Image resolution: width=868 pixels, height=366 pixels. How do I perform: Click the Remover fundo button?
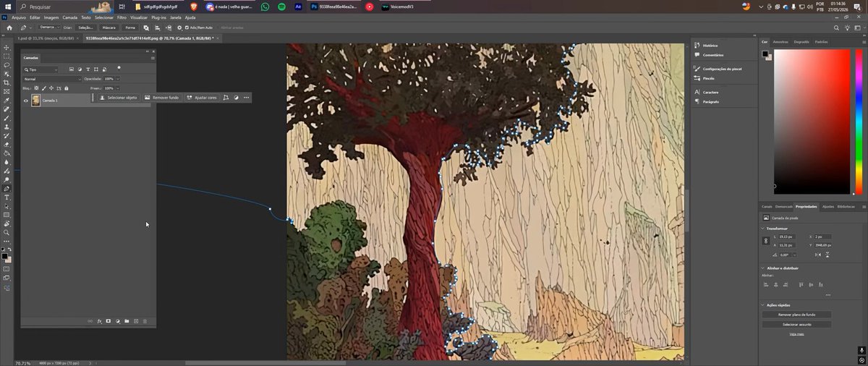point(161,97)
